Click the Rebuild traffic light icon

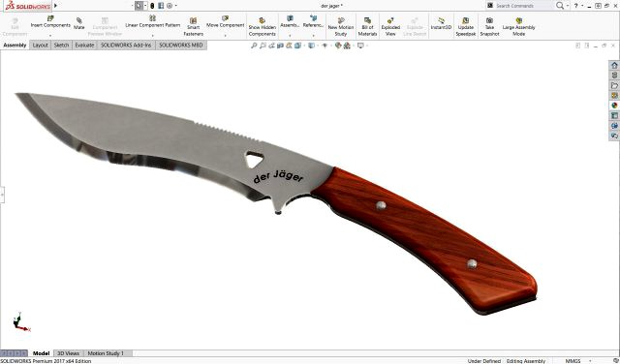[152, 6]
